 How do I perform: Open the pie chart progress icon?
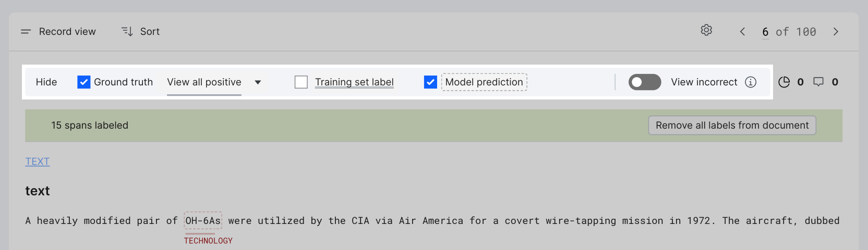coord(784,82)
